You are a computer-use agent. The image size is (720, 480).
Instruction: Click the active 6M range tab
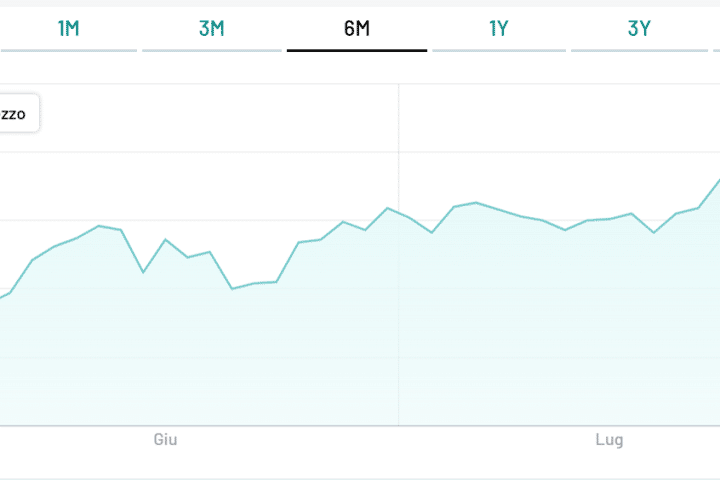click(x=357, y=28)
